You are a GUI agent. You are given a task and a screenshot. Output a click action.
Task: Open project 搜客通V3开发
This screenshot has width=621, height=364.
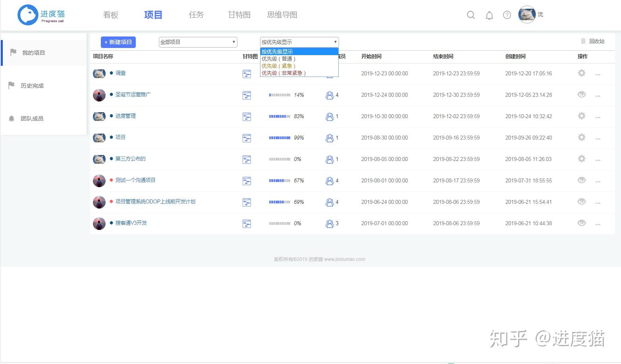(x=131, y=223)
